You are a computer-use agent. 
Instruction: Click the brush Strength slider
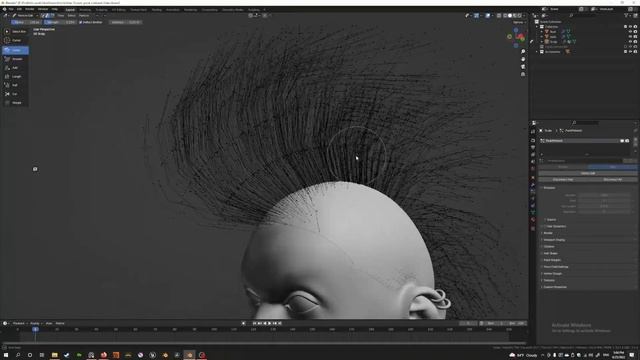coord(60,22)
